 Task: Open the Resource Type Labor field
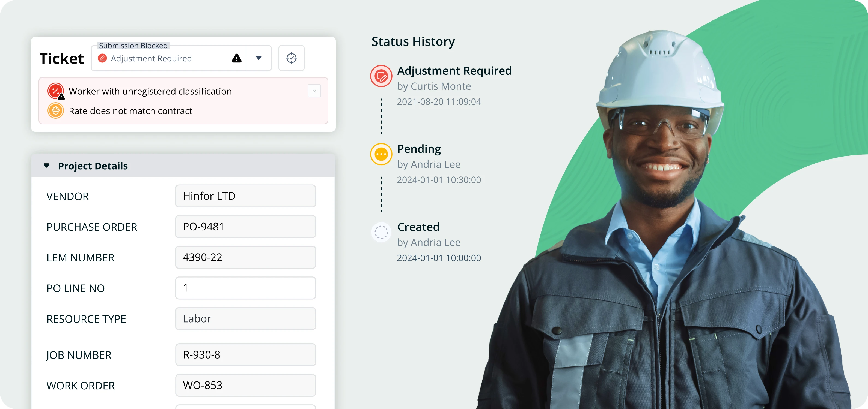point(245,318)
